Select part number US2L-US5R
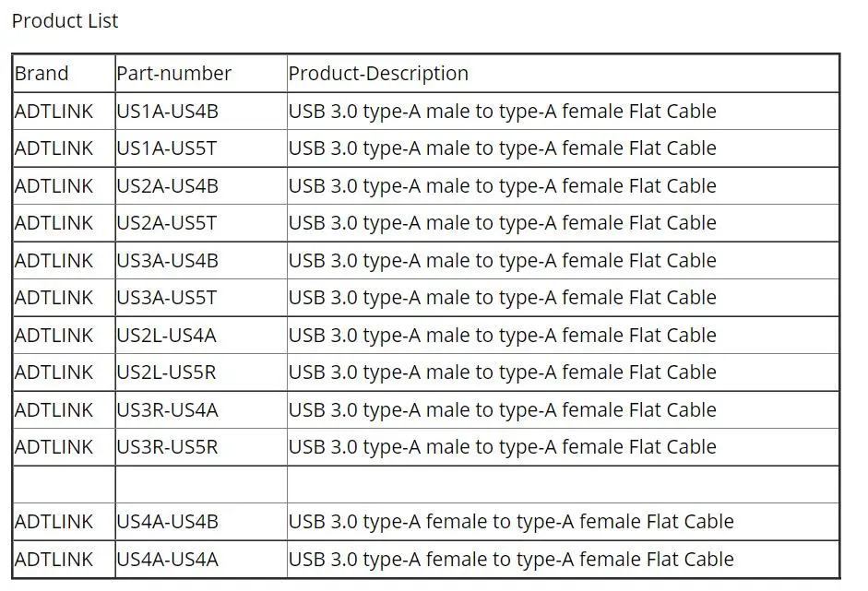This screenshot has height=591, width=868. coord(167,372)
